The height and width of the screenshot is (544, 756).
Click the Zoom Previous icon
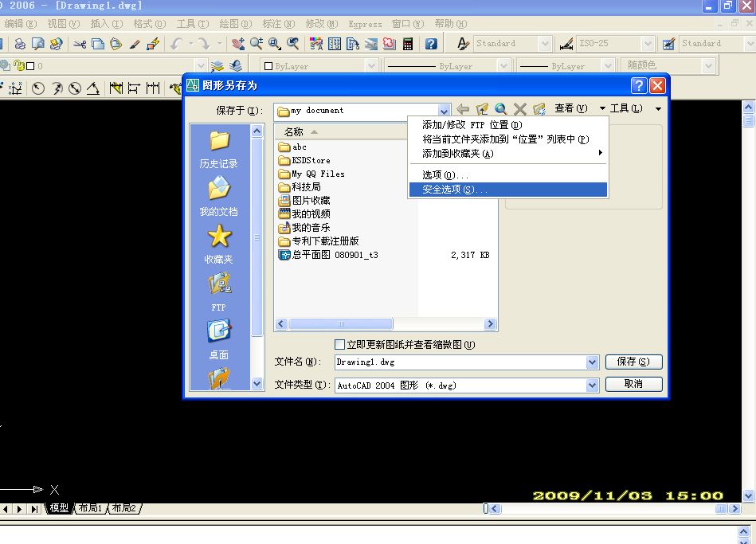[x=293, y=44]
